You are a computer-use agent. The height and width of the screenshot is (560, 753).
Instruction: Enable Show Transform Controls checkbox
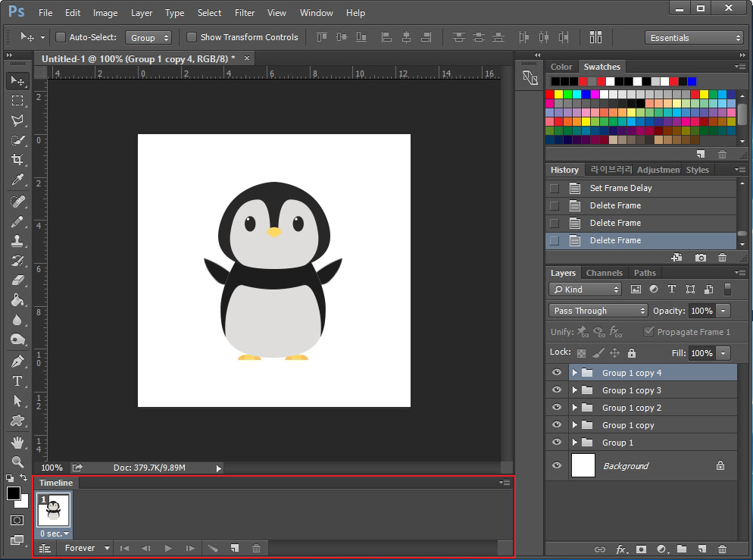coord(192,37)
